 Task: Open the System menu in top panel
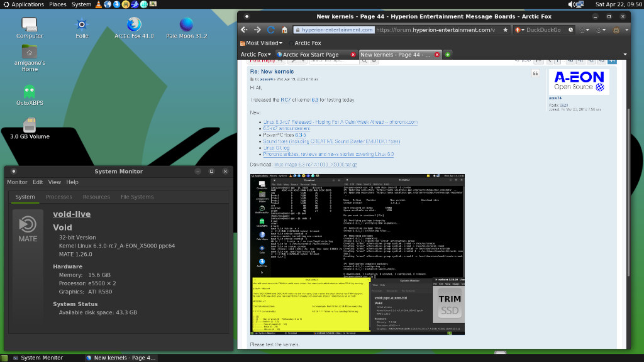(x=81, y=4)
